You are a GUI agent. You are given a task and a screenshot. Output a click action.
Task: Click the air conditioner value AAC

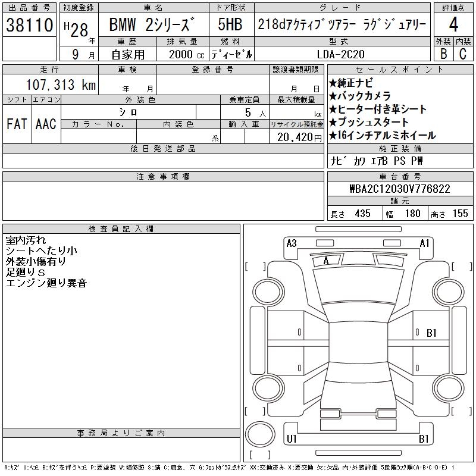[46, 124]
